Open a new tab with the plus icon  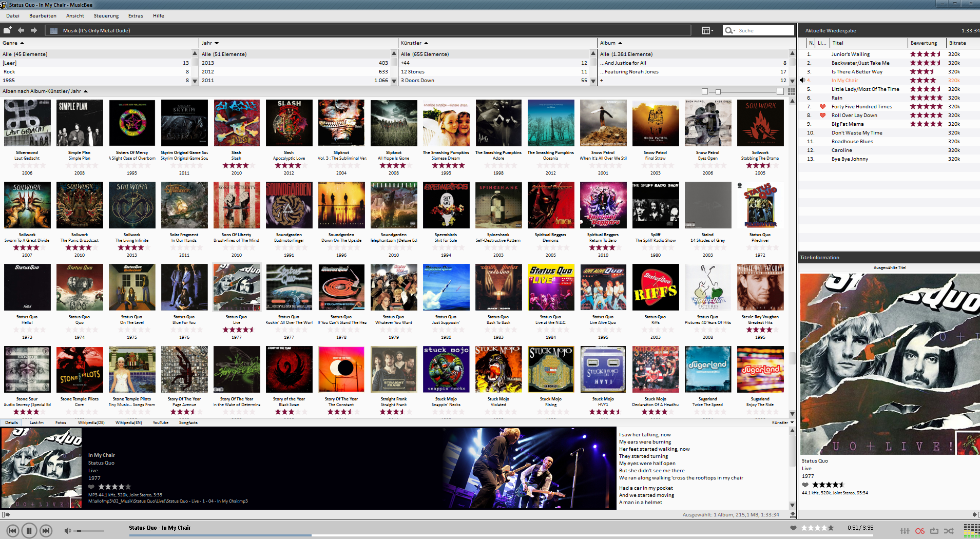pyautogui.click(x=7, y=30)
